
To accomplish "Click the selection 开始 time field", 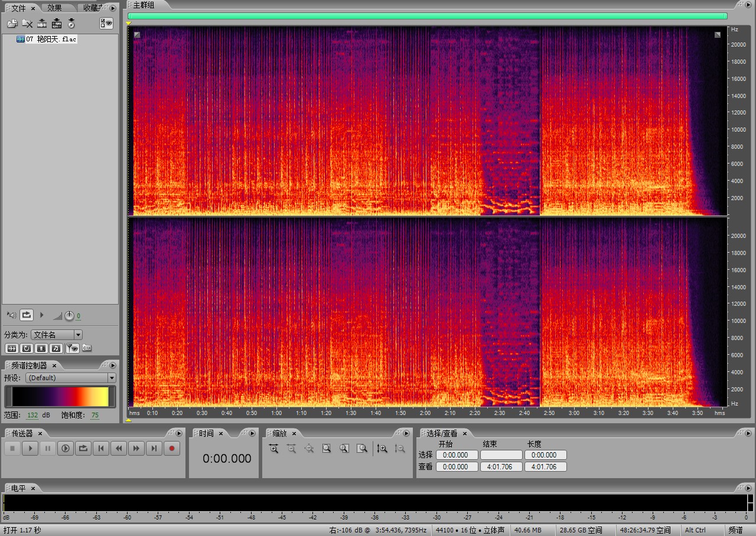I will click(x=457, y=455).
